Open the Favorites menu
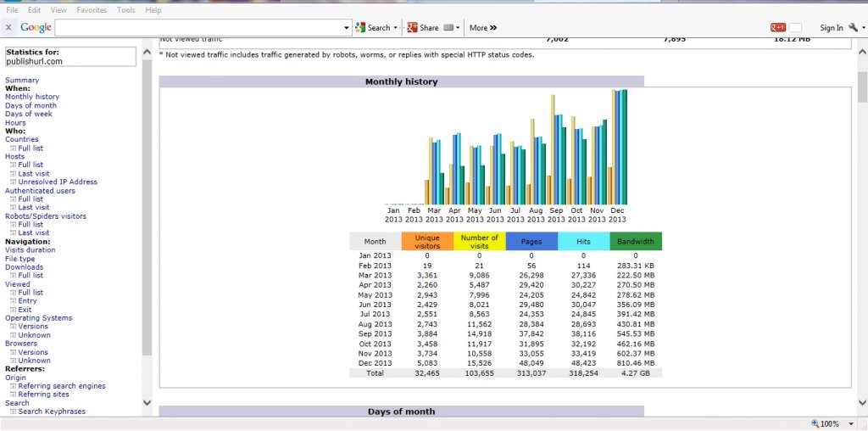This screenshot has height=431, width=868. pyautogui.click(x=92, y=10)
